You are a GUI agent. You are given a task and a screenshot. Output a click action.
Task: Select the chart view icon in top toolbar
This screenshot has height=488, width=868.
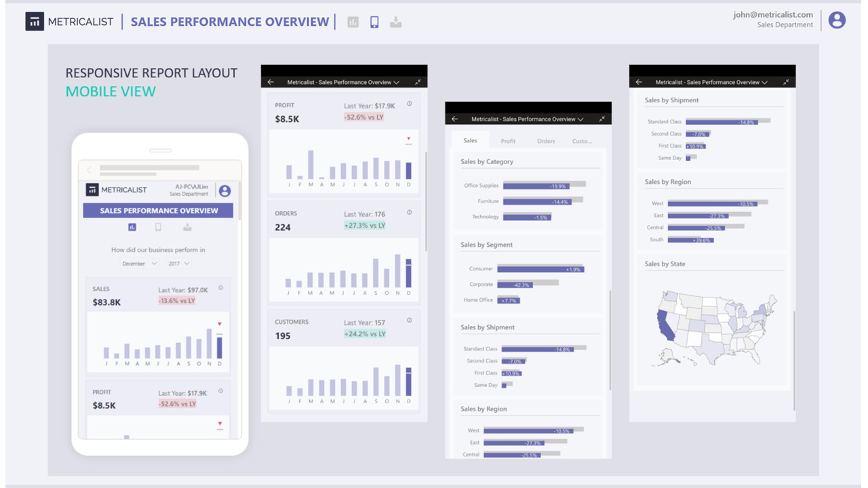[x=353, y=21]
